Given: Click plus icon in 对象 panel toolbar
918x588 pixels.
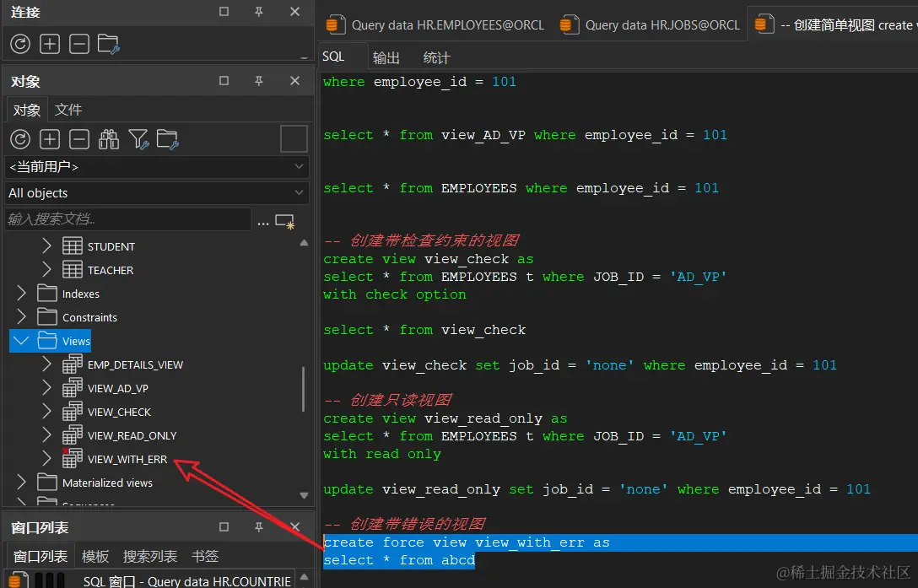Looking at the screenshot, I should click(x=50, y=139).
